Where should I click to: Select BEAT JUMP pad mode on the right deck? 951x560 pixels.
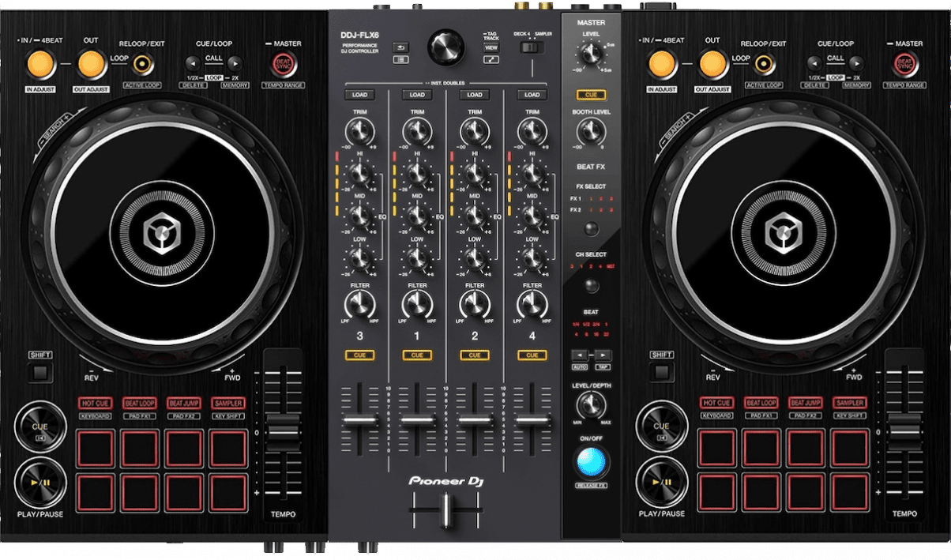click(x=805, y=403)
